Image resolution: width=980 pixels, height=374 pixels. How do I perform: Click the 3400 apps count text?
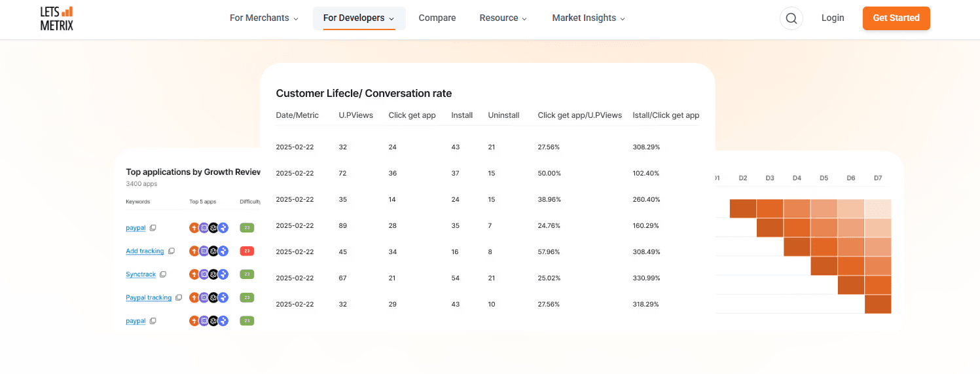click(x=141, y=184)
